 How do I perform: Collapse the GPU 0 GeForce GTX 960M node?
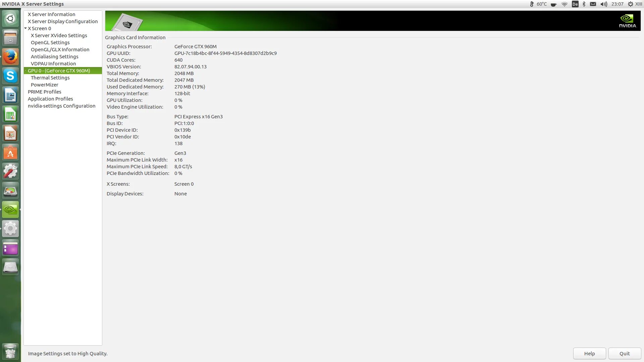pos(25,71)
